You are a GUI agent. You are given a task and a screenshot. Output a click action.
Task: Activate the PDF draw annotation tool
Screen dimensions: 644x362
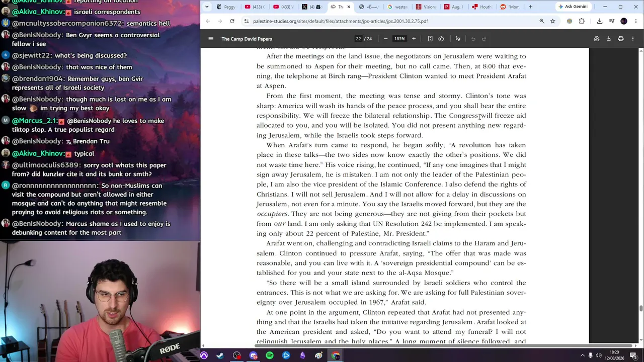(458, 39)
